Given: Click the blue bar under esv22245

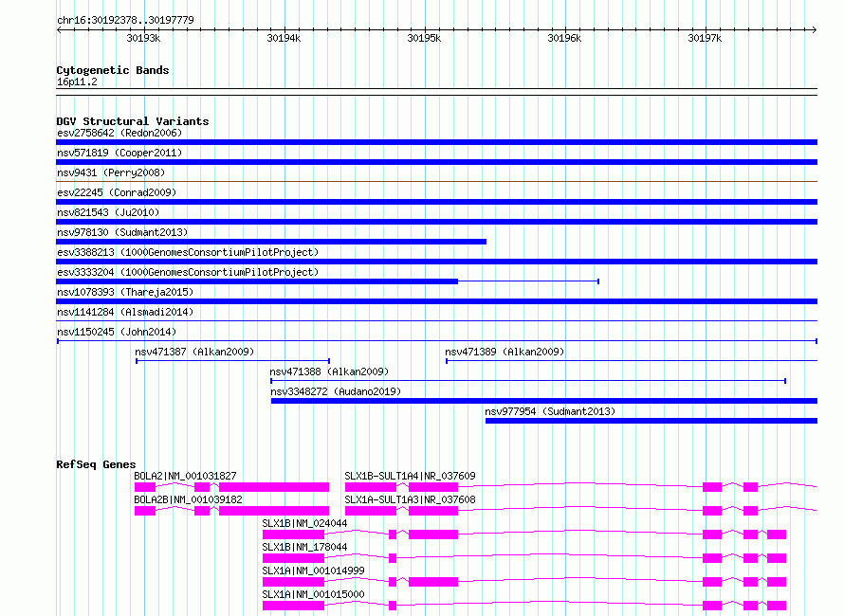Looking at the screenshot, I should click(x=436, y=202).
